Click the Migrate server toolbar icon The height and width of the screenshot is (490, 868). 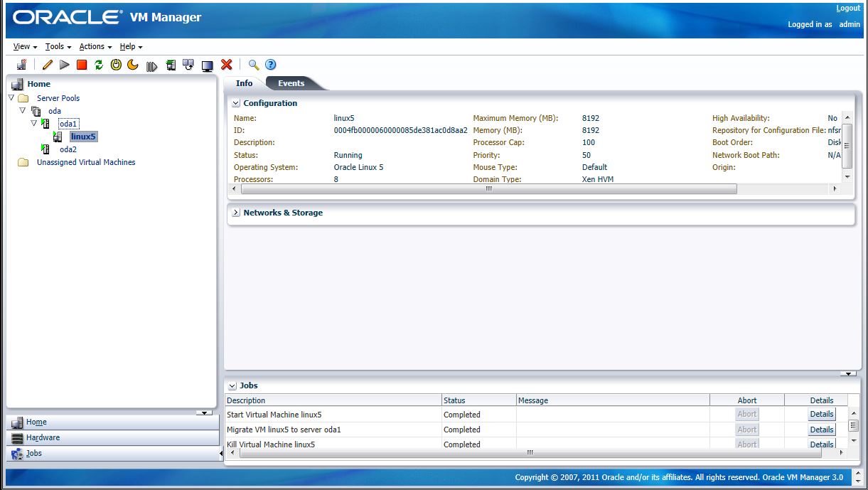(x=171, y=65)
